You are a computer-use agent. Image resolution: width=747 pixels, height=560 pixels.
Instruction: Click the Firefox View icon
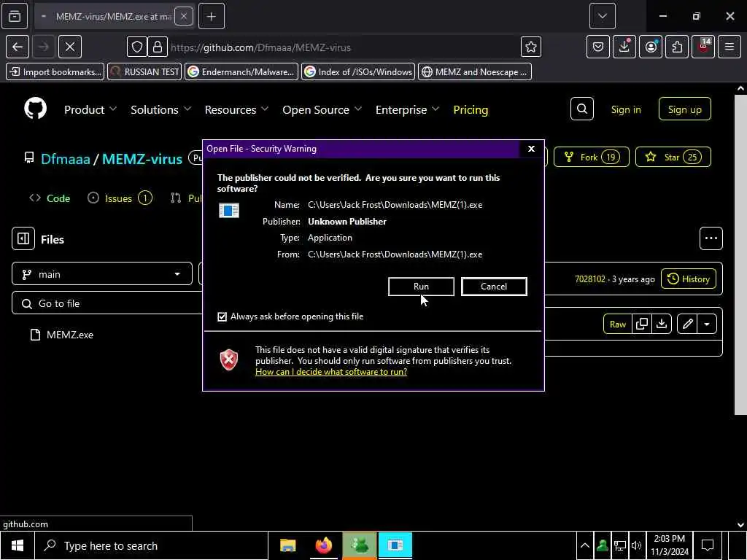(x=15, y=16)
